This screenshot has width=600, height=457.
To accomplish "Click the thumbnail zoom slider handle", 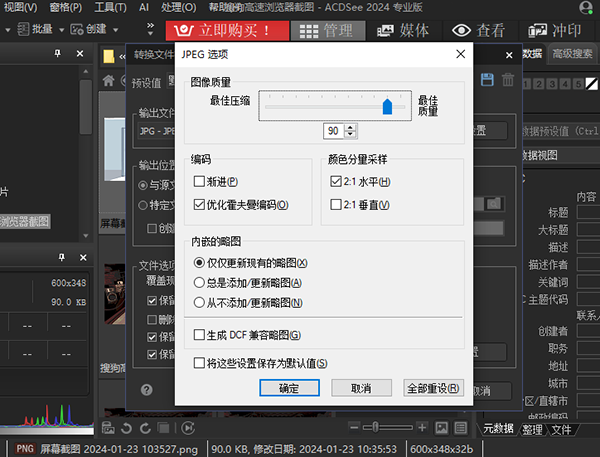I will click(x=375, y=427).
